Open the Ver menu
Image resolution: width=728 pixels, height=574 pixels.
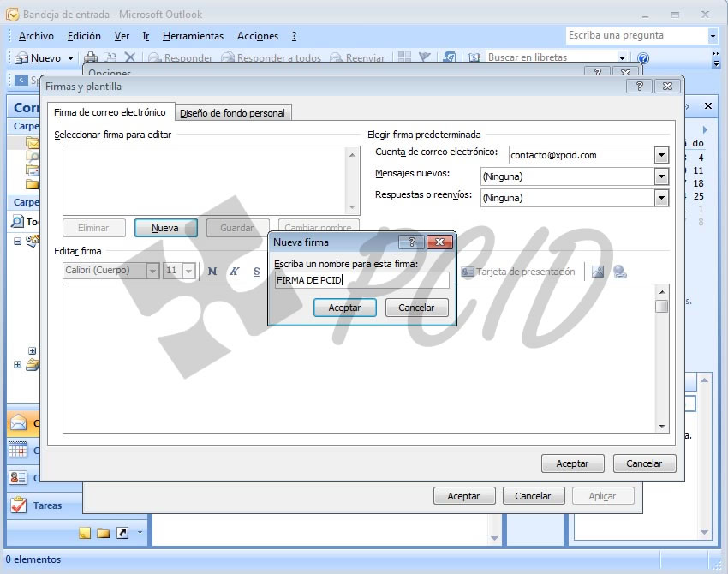(x=122, y=36)
